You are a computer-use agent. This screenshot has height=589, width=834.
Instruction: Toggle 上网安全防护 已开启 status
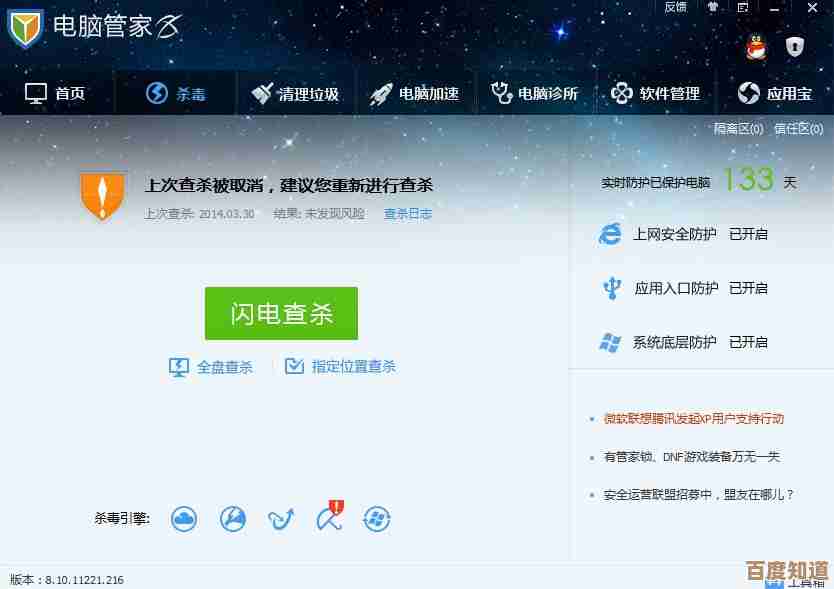[x=748, y=234]
